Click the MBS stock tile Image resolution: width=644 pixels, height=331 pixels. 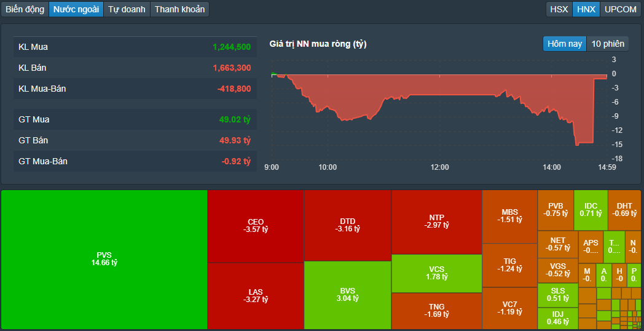[509, 216]
